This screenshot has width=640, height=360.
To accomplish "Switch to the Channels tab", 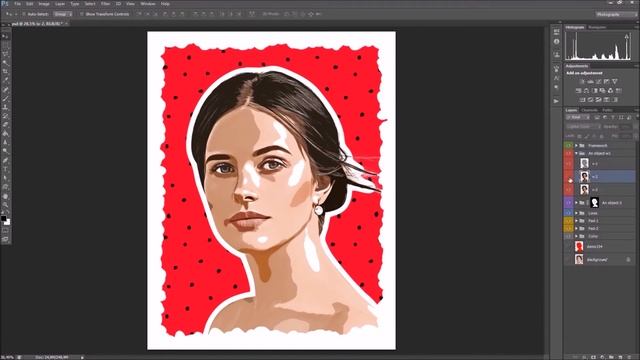I will click(x=589, y=110).
